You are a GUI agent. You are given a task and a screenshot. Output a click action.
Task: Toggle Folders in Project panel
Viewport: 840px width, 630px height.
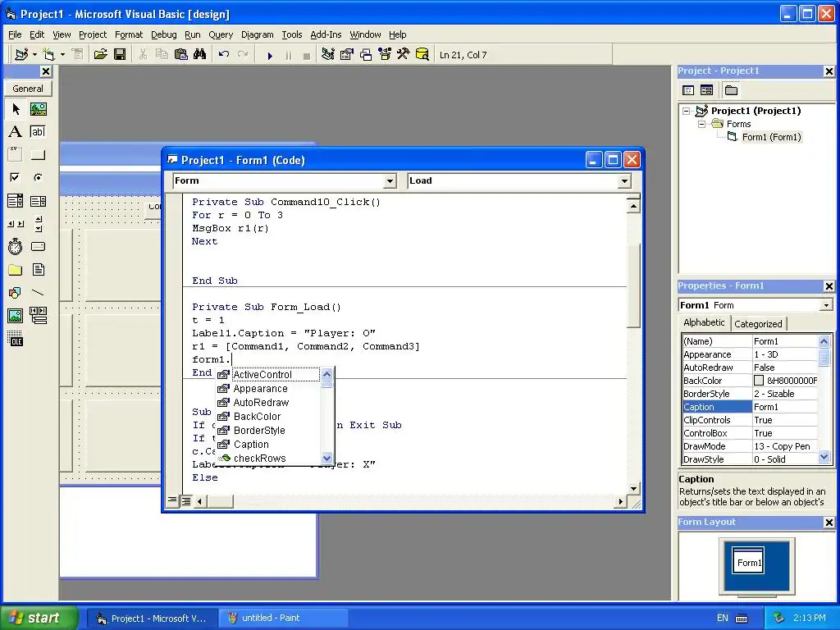tap(731, 90)
